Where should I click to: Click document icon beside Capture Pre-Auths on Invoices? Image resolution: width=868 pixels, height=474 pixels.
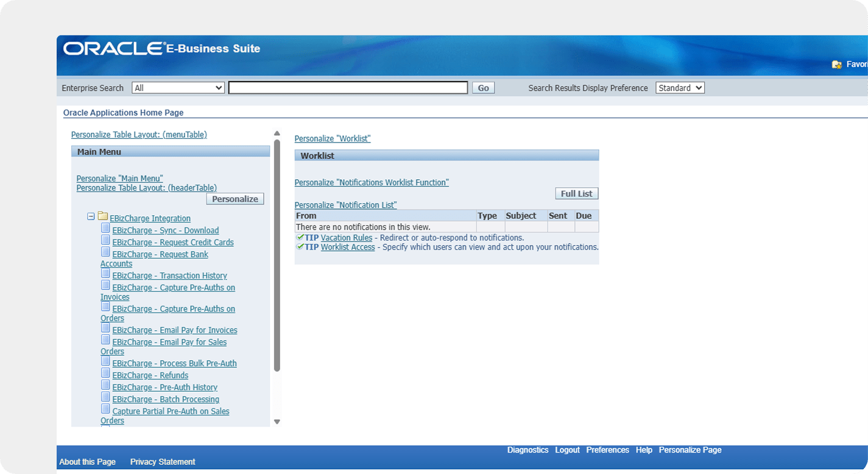105,285
